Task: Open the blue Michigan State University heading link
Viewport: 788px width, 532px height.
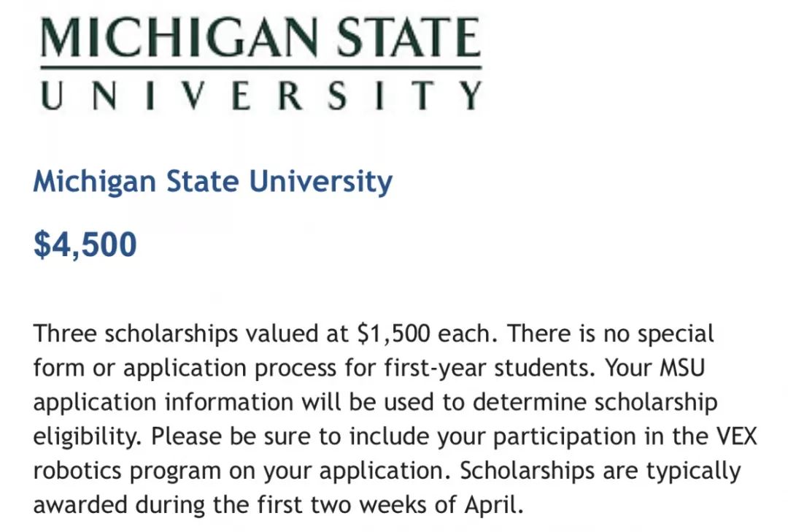Action: [x=212, y=182]
